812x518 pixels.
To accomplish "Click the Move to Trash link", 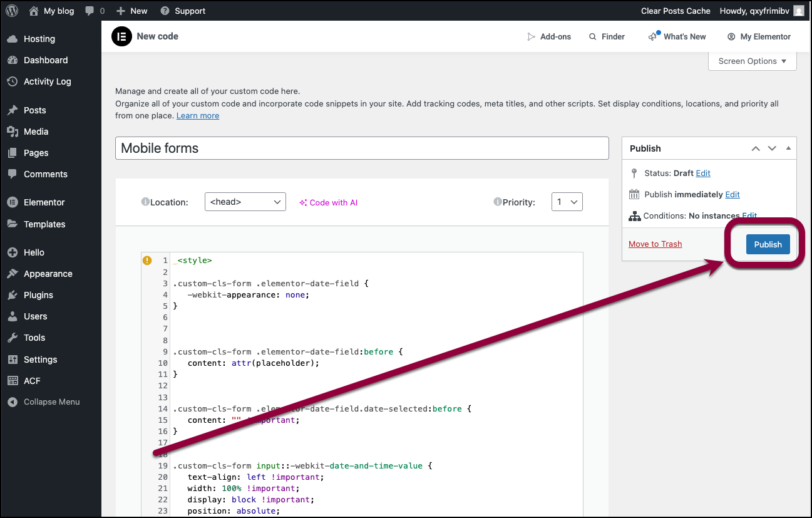I will tap(655, 244).
